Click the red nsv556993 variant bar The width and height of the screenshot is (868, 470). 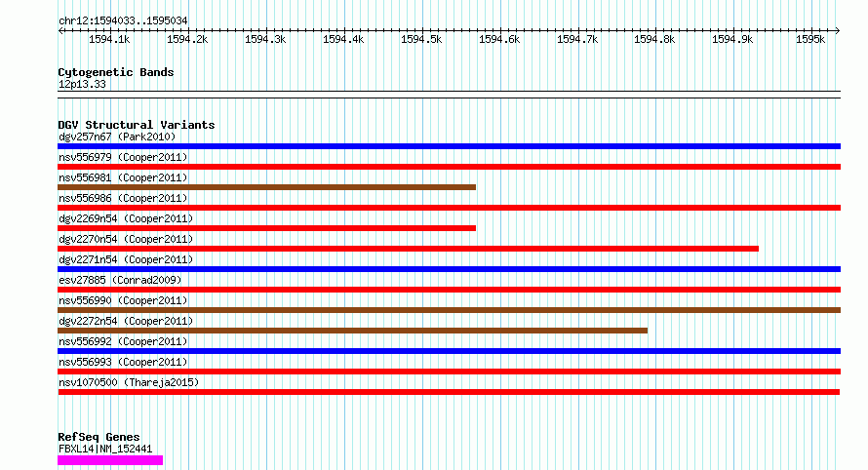coord(449,372)
